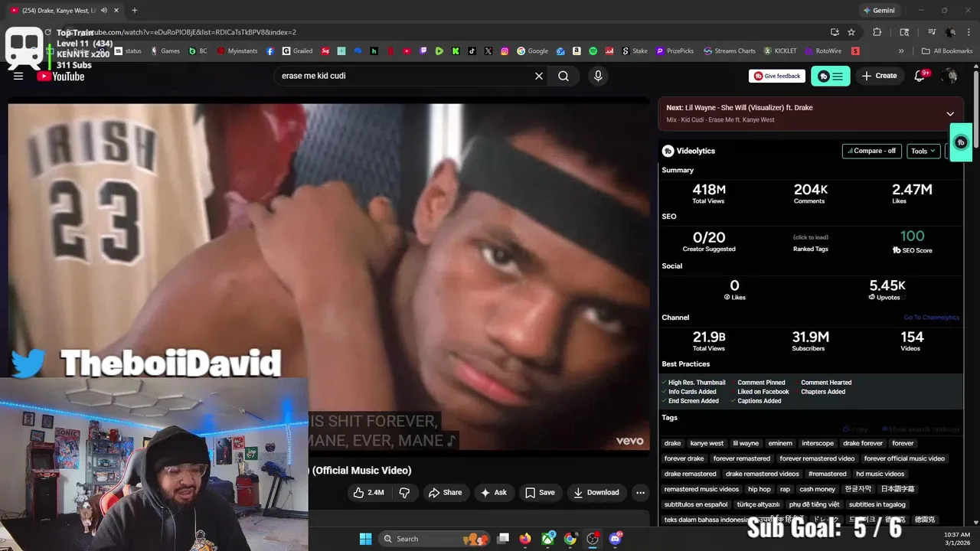Open the Grailed bookmark

tap(297, 51)
